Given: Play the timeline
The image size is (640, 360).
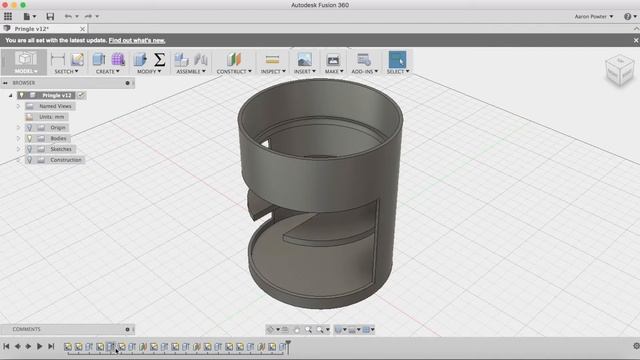Looking at the screenshot, I should click(40, 346).
